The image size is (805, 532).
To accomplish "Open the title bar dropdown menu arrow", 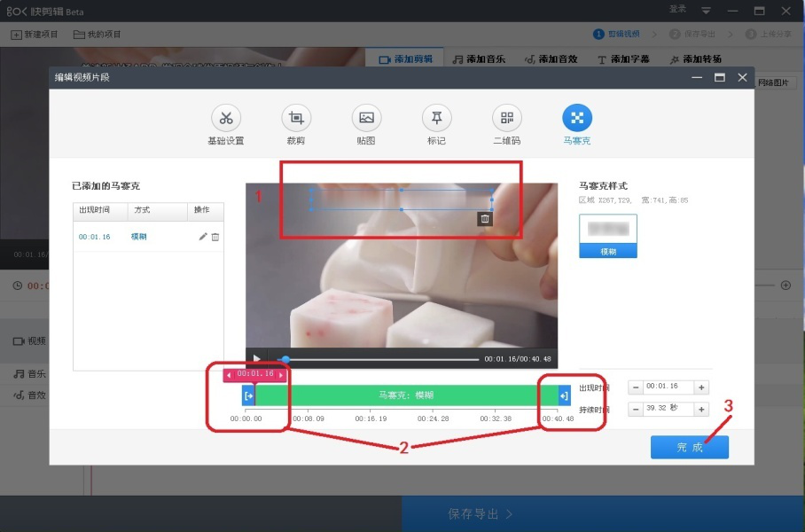I will 706,11.
